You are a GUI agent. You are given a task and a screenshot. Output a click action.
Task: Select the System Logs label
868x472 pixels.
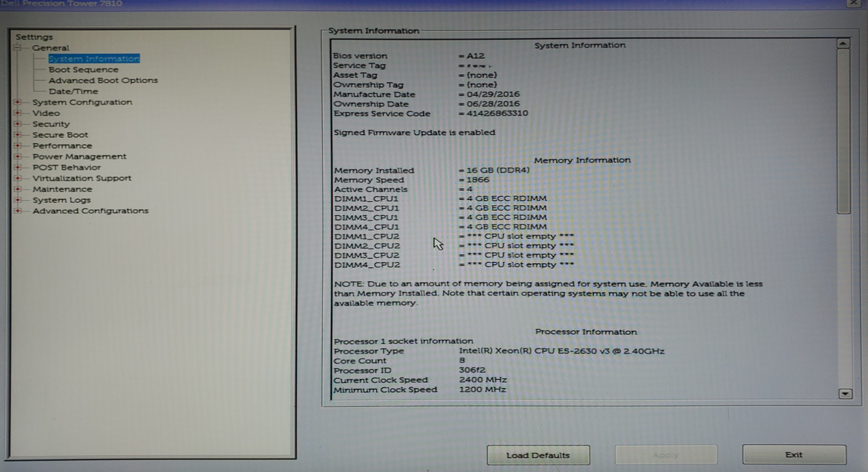[61, 200]
